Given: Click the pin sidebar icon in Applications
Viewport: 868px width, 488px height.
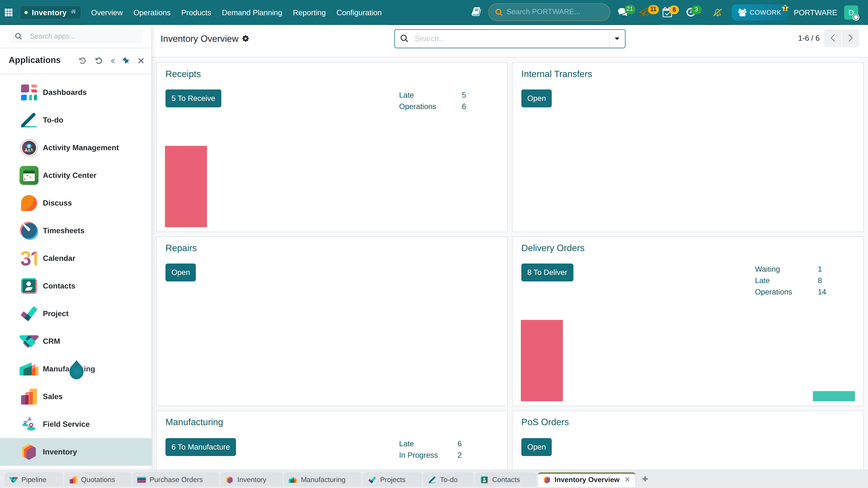Looking at the screenshot, I should [x=126, y=61].
